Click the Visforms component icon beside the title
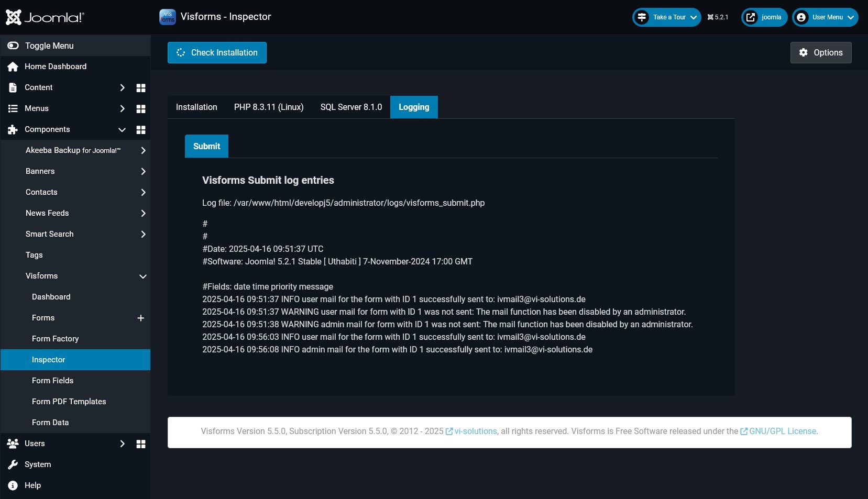 pyautogui.click(x=168, y=17)
